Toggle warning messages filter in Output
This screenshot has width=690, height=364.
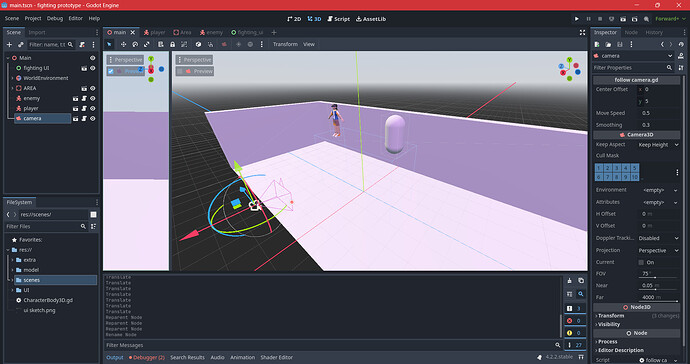575,333
